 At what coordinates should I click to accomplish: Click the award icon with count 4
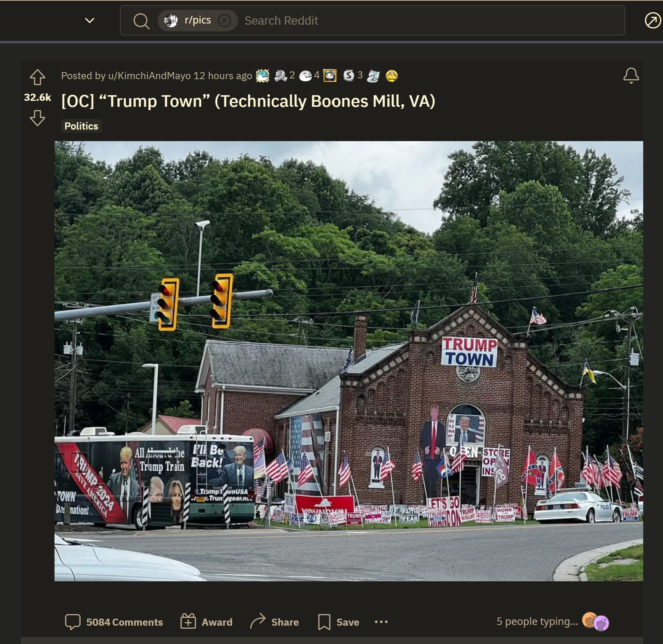pyautogui.click(x=306, y=76)
